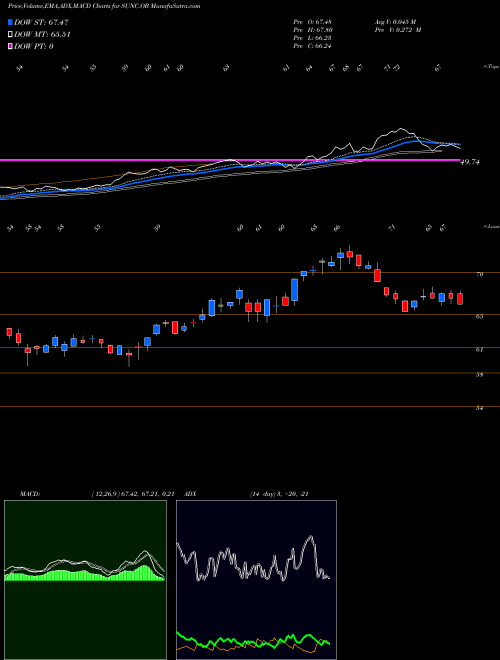Select the 'DOW PT: 0' legend text
The width and height of the screenshot is (500, 660).
pyautogui.click(x=34, y=46)
